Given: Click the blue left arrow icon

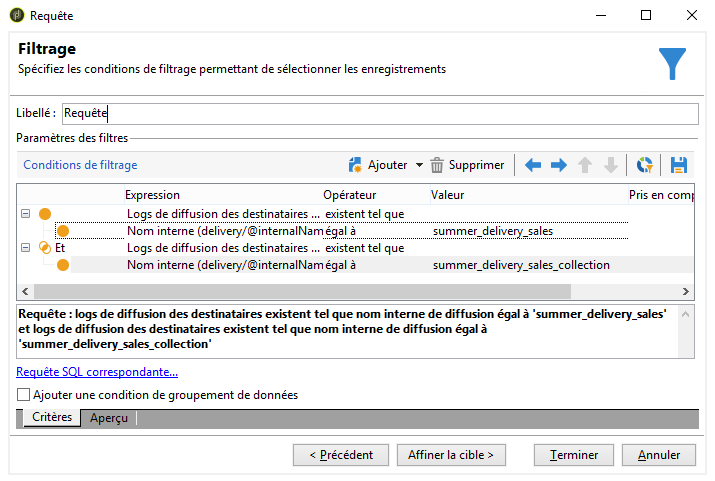Looking at the screenshot, I should point(533,165).
